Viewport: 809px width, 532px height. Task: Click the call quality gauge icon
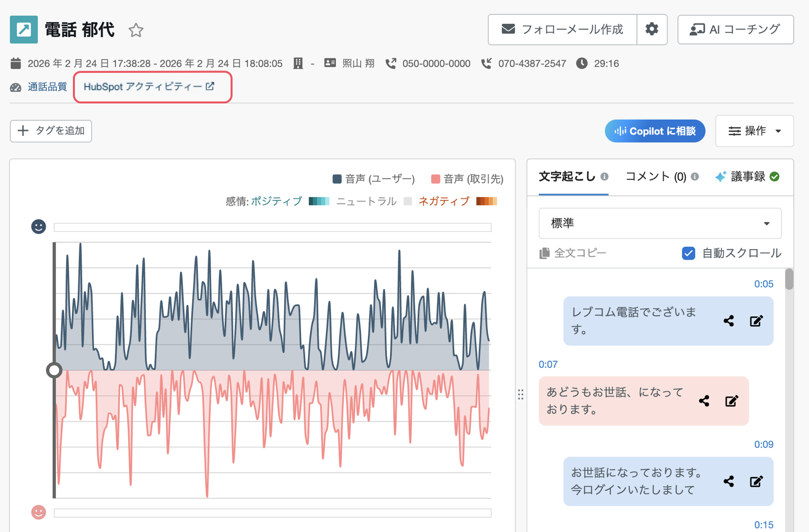(x=16, y=87)
